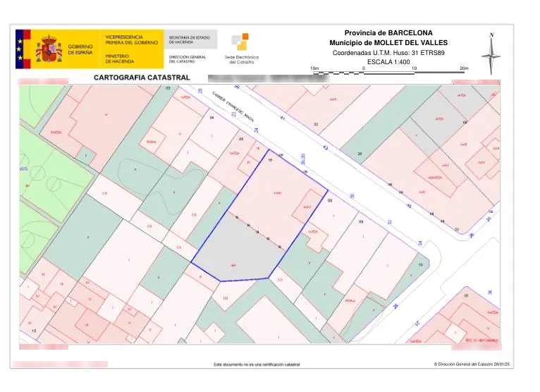540x392 pixels.
Task: Click the Dirección General del Catastro header text
Action: pos(188,59)
